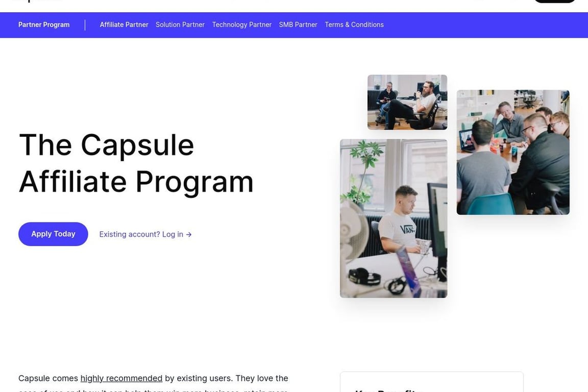Click the photo of two men chatting
This screenshot has width=588, height=392.
point(407,102)
